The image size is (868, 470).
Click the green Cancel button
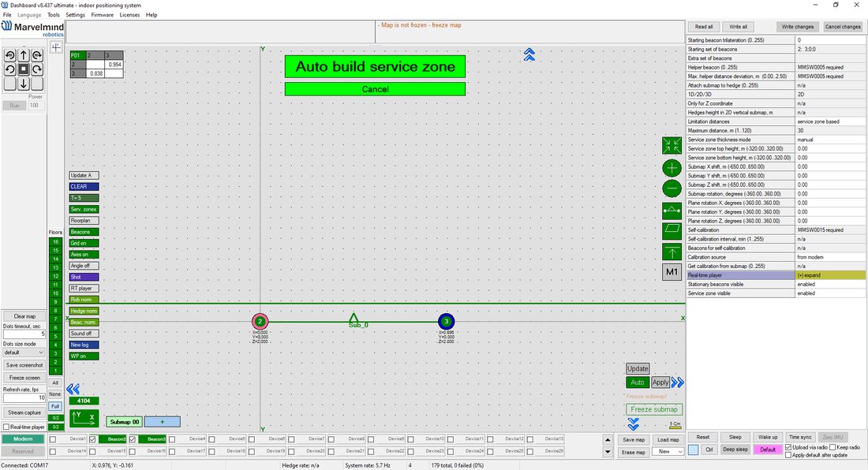pos(376,89)
